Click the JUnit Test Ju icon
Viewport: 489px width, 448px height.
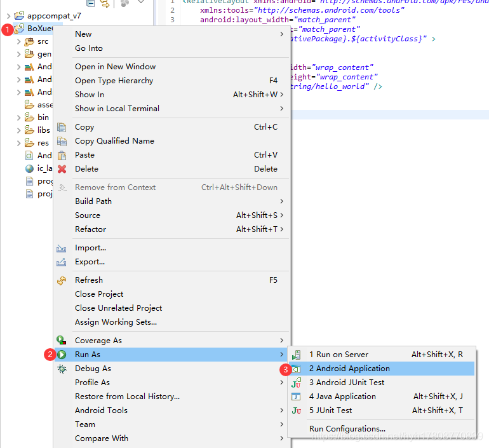coord(296,411)
